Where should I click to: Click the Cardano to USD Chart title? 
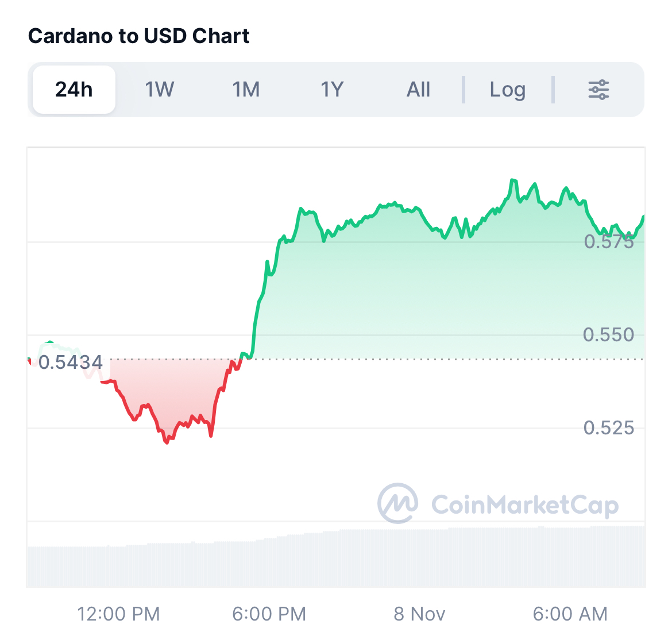pyautogui.click(x=138, y=36)
